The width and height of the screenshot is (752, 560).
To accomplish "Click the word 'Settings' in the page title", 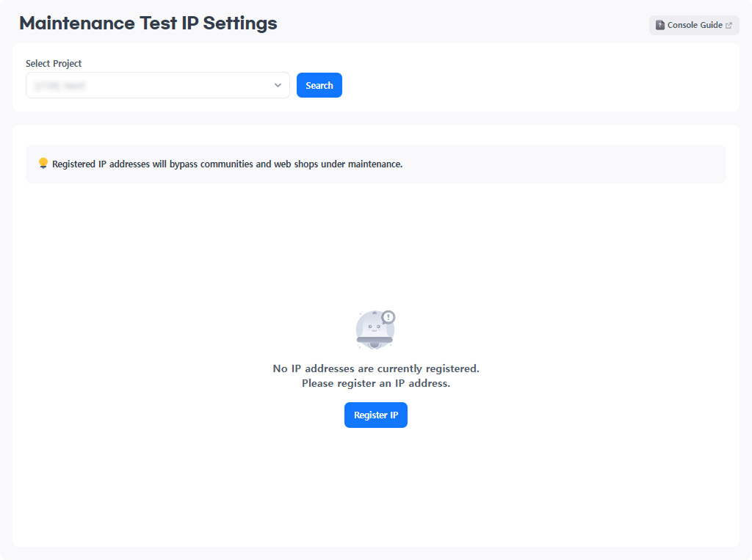I will point(240,23).
